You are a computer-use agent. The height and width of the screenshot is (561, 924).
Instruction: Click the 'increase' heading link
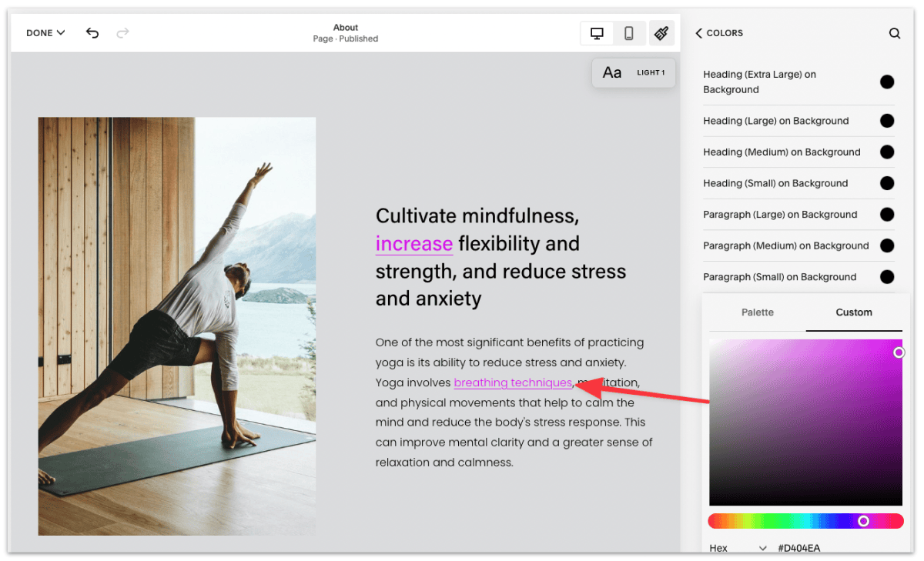coord(413,244)
